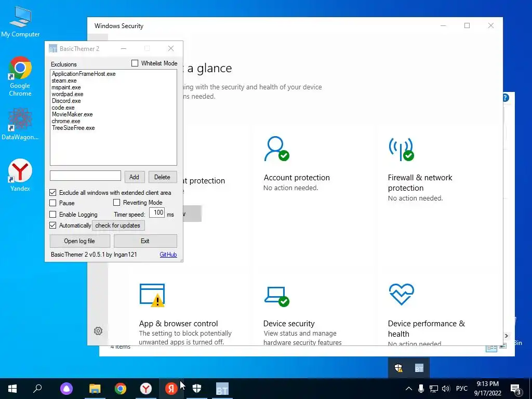Open the Yandex desktop shortcut
532x399 pixels.
point(20,175)
